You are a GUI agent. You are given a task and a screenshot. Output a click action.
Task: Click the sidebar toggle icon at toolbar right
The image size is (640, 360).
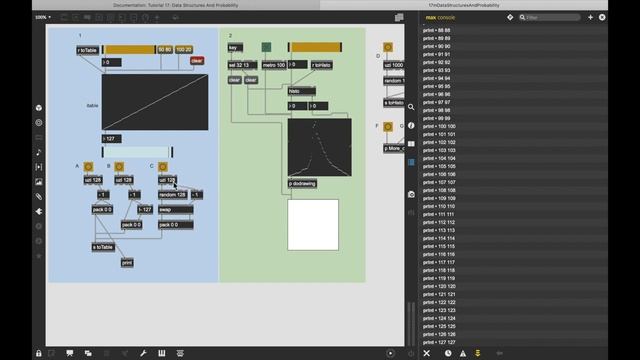click(399, 17)
